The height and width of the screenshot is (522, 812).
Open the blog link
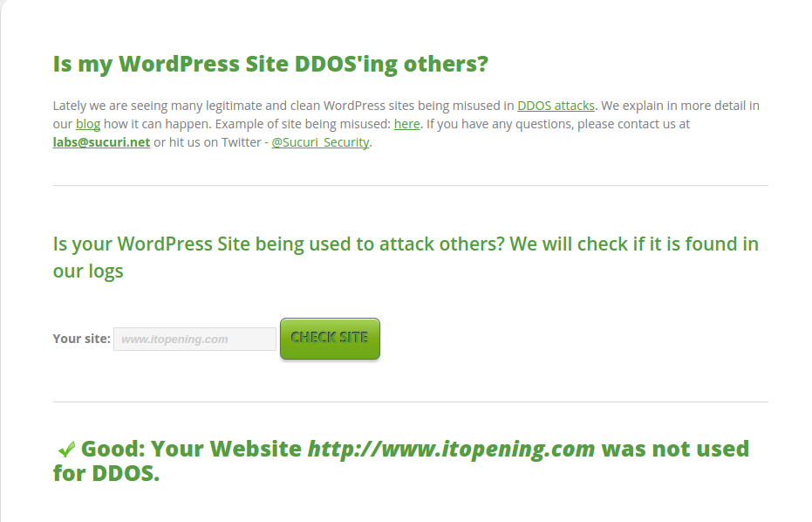(88, 125)
